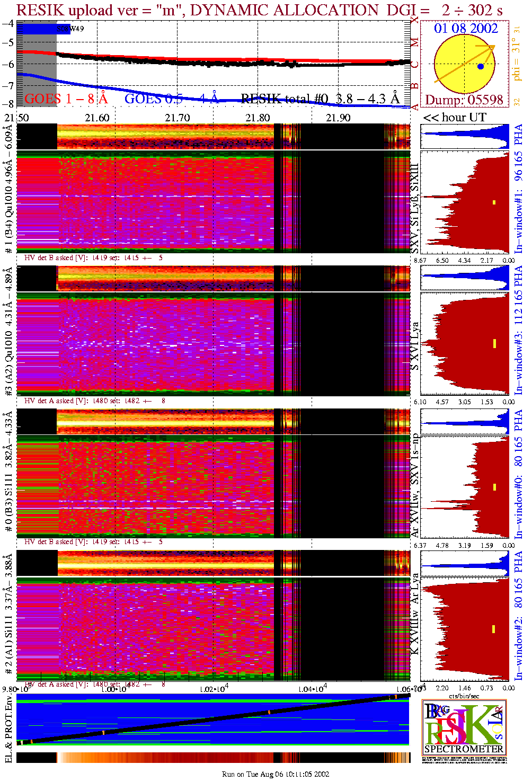Image resolution: width=532 pixels, height=782 pixels.
Task: Click yellow marker in In-window#1 histogram
Action: 494,202
